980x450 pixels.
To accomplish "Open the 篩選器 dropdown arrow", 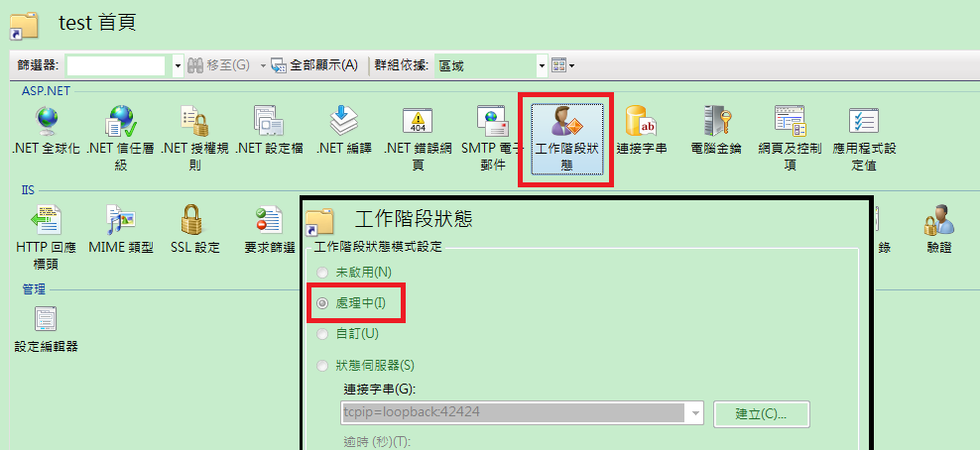I will pyautogui.click(x=178, y=65).
